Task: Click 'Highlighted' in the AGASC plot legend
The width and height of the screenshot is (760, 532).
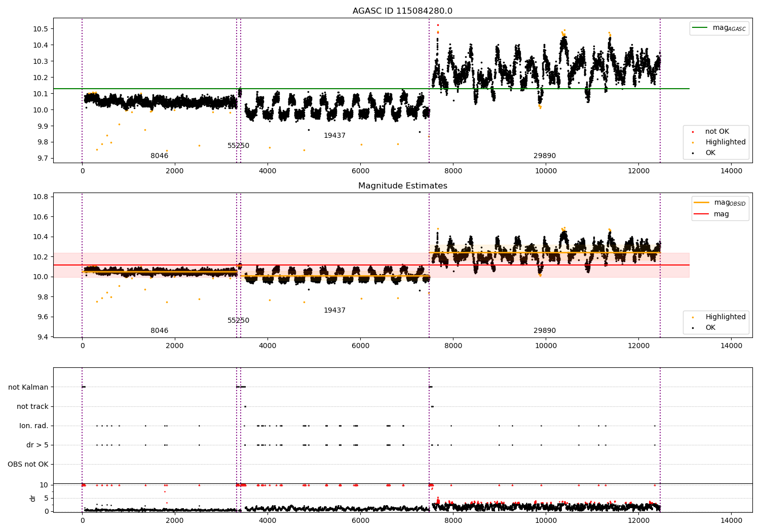Action: click(x=726, y=142)
